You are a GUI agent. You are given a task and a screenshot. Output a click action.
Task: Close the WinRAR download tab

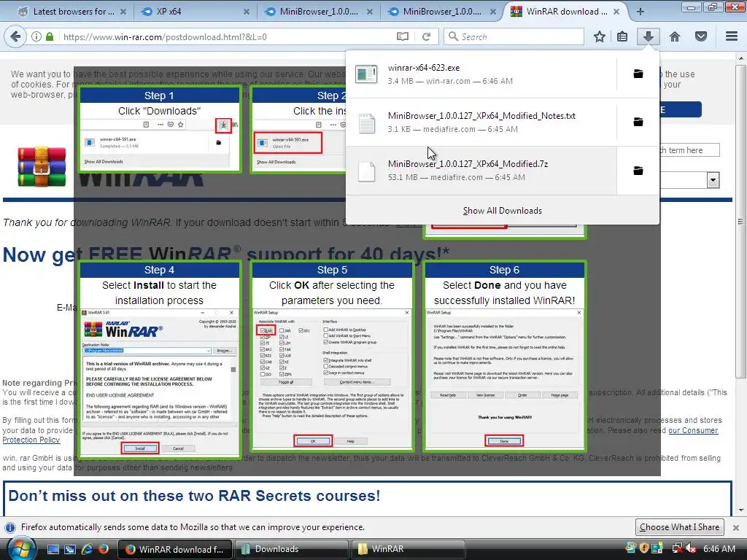click(x=616, y=12)
